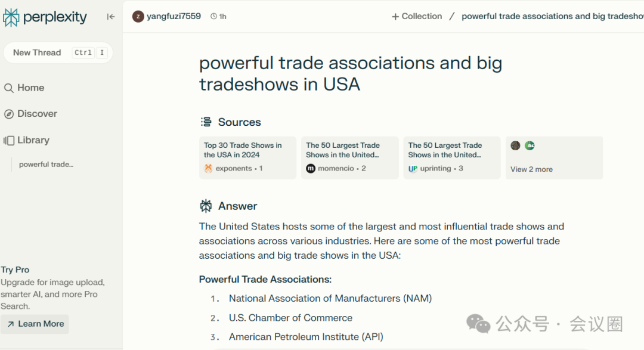Open Discover compass icon
The image size is (644, 350).
(x=8, y=114)
